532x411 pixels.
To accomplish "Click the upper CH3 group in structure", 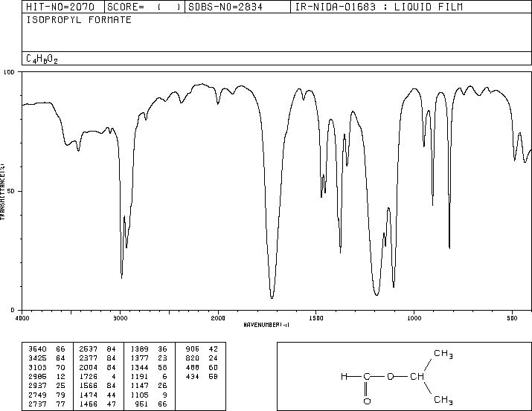I will click(x=443, y=354).
